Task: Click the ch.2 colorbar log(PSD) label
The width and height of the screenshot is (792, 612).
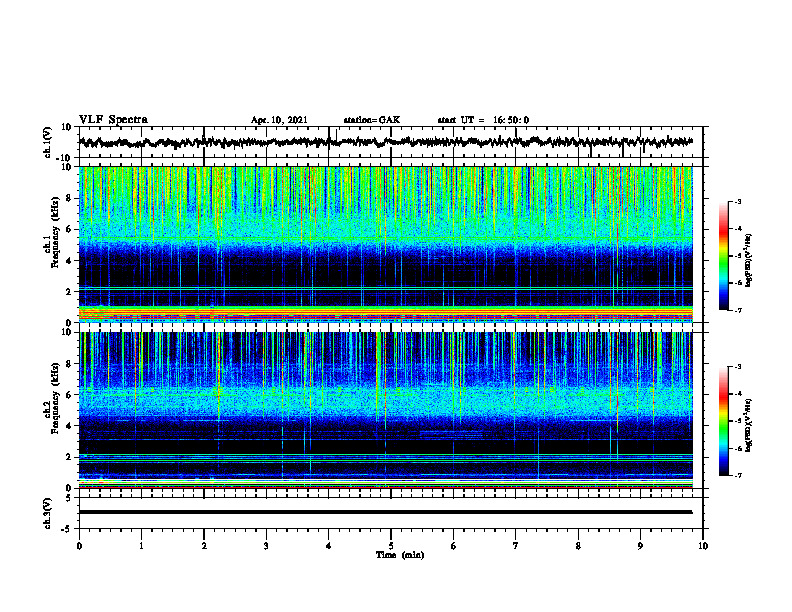Action: coord(749,425)
